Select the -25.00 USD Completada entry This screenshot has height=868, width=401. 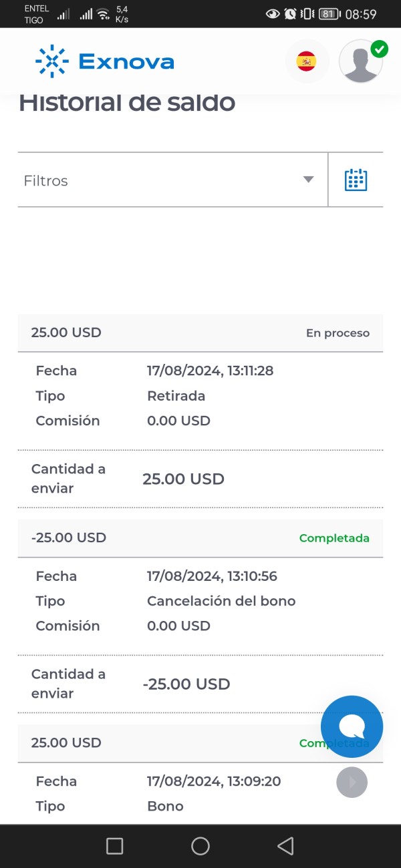[69, 537]
